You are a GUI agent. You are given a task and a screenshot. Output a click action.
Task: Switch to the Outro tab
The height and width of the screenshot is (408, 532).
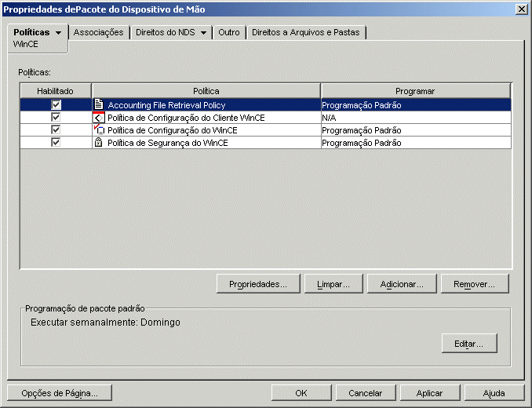click(228, 32)
